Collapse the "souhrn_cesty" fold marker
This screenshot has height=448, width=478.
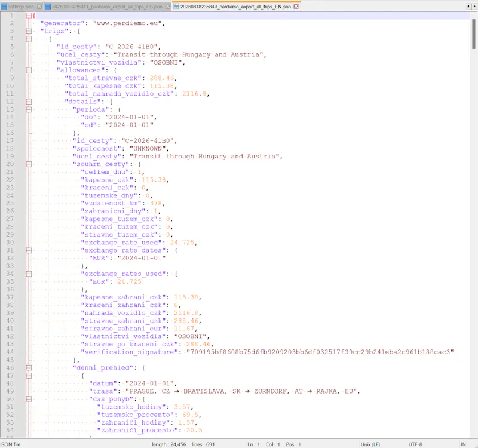[x=29, y=164]
